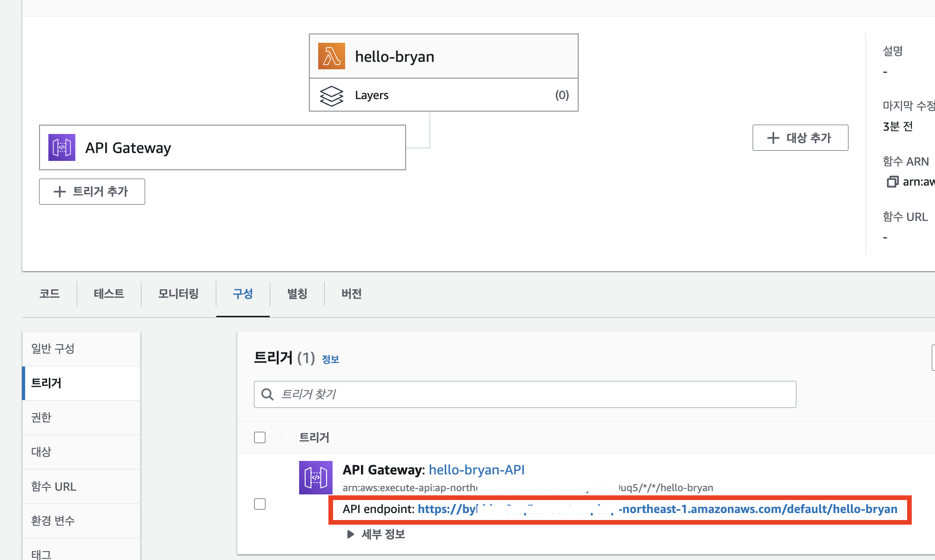Image resolution: width=935 pixels, height=560 pixels.
Task: Select the hello-bryan-API trigger checkbox
Action: 260,504
